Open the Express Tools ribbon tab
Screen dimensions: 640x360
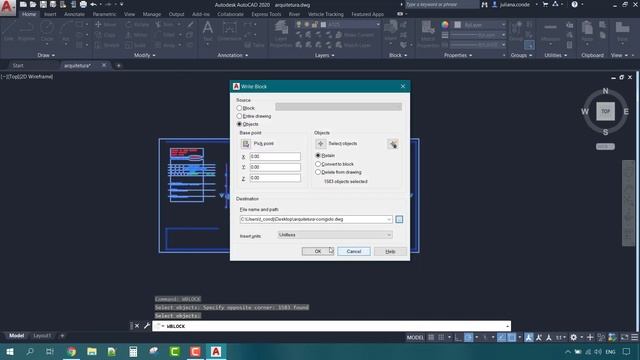(266, 14)
